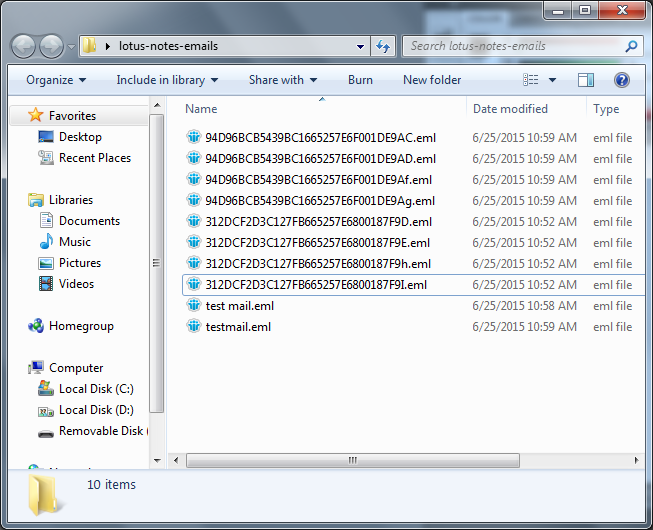The image size is (653, 530).
Task: Click the Refresh button beside the address bar
Action: pos(383,46)
